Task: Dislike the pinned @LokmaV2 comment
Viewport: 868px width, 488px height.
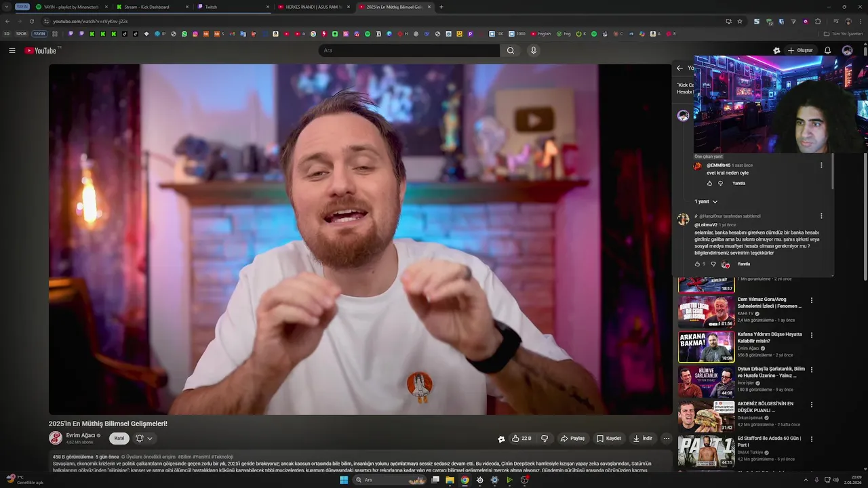Action: click(713, 264)
